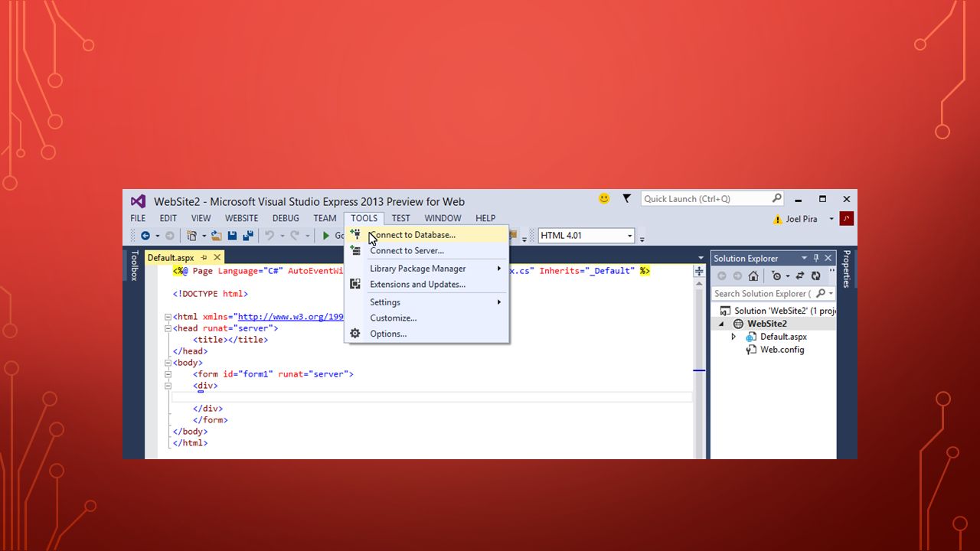
Task: Click the editor split-window handle icon
Action: pyautogui.click(x=699, y=271)
